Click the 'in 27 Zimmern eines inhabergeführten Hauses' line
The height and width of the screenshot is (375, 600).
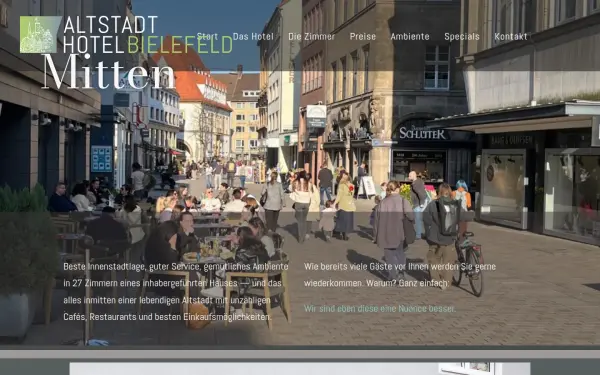pyautogui.click(x=173, y=284)
